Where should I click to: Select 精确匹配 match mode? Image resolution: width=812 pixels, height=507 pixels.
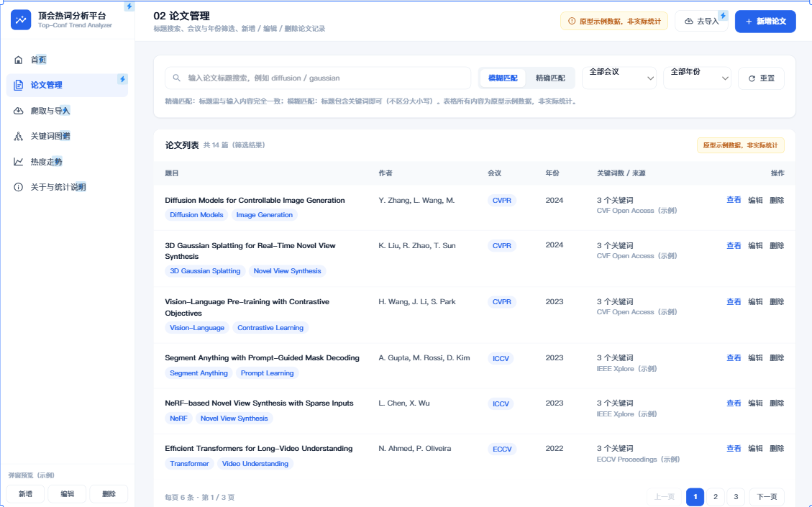[550, 78]
